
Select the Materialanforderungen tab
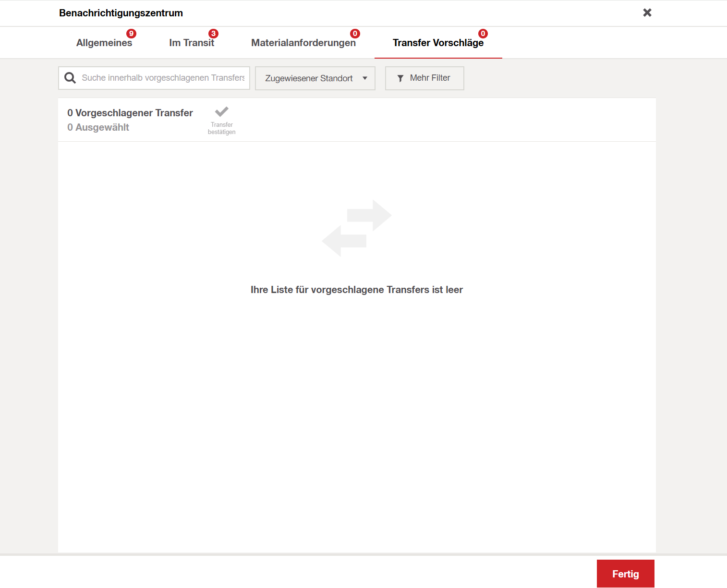(x=303, y=43)
